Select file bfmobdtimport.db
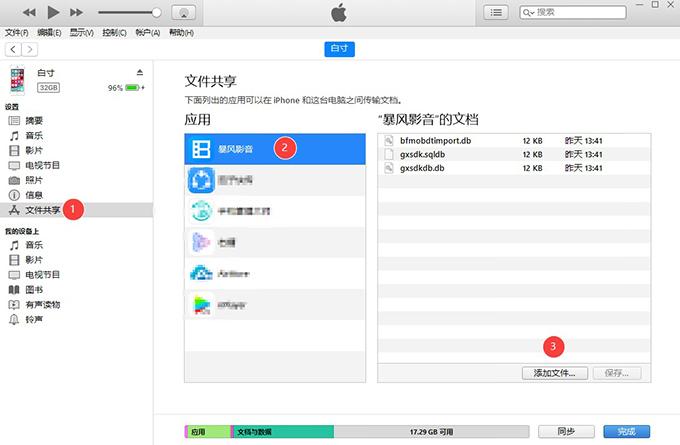The image size is (680, 445). click(x=514, y=141)
